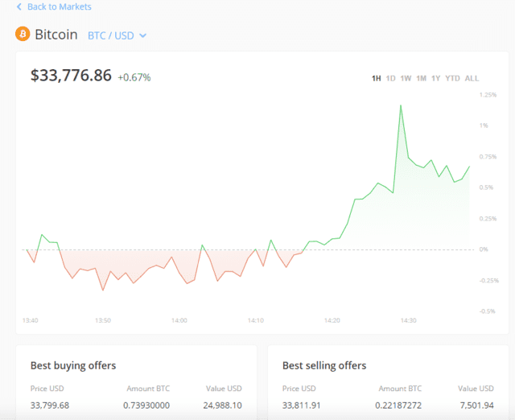Select the 33,799.68 buying offer price
This screenshot has height=420, width=515.
coord(50,405)
